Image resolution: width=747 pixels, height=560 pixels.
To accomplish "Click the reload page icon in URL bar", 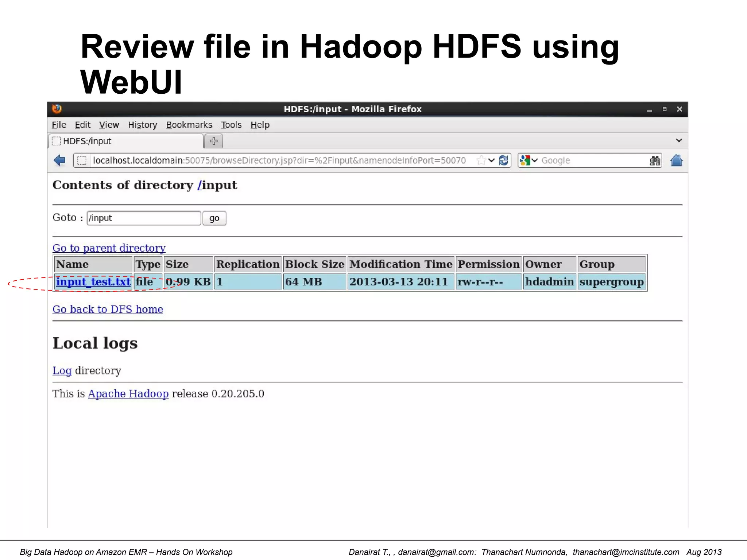I will click(503, 160).
